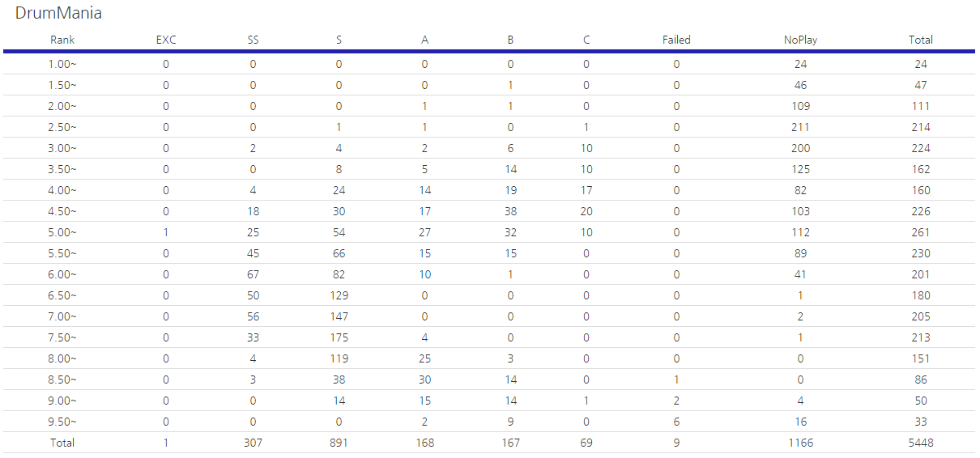Viewport: 980px width, 458px height.
Task: Select the 1.00~ rank row label
Action: [x=62, y=64]
